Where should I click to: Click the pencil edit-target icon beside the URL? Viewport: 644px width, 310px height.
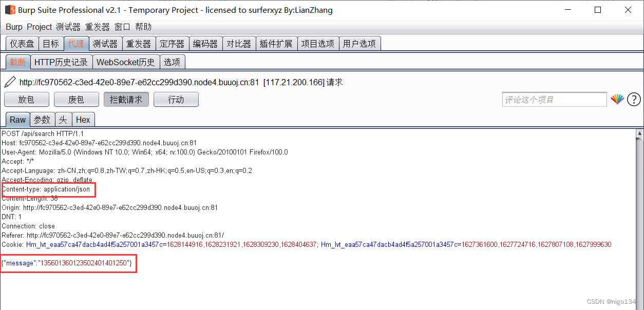(x=10, y=82)
